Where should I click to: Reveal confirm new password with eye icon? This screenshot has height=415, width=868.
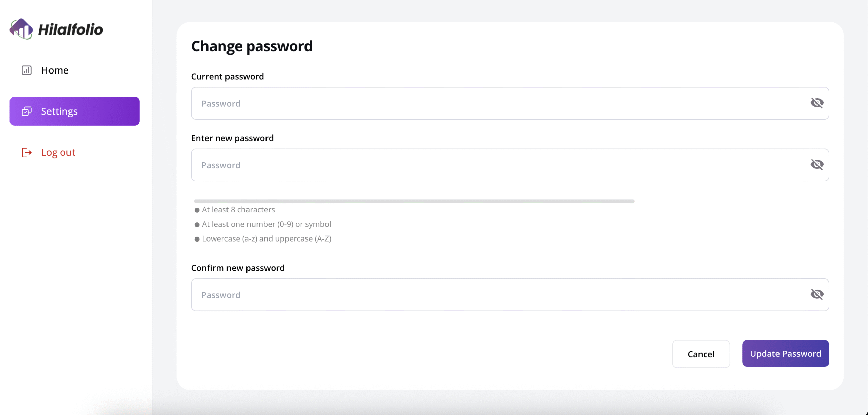[817, 294]
